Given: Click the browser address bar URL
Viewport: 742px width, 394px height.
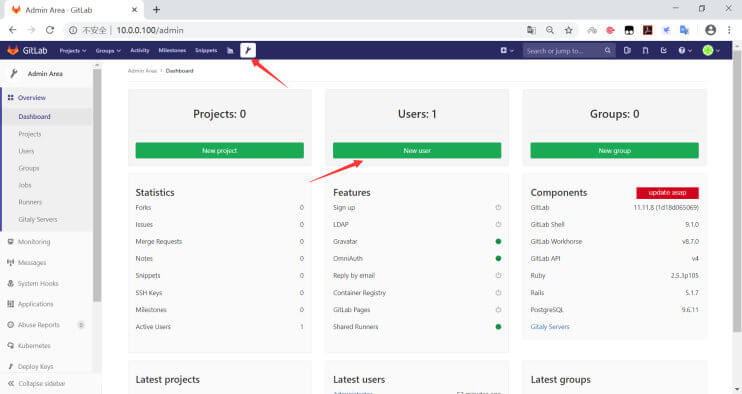Looking at the screenshot, I should (150, 30).
